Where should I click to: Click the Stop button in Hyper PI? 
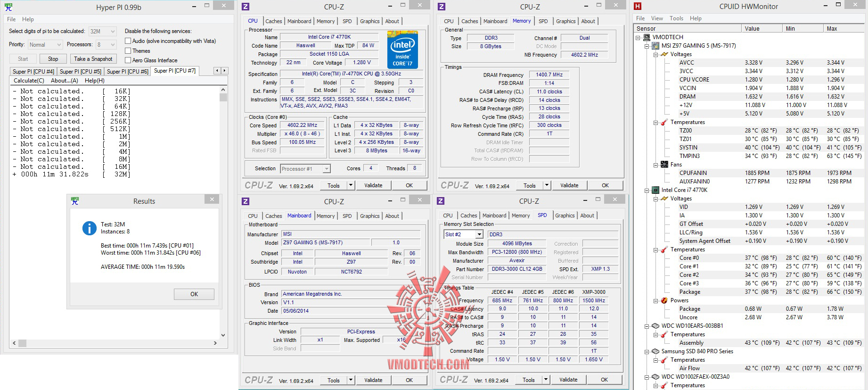[53, 59]
